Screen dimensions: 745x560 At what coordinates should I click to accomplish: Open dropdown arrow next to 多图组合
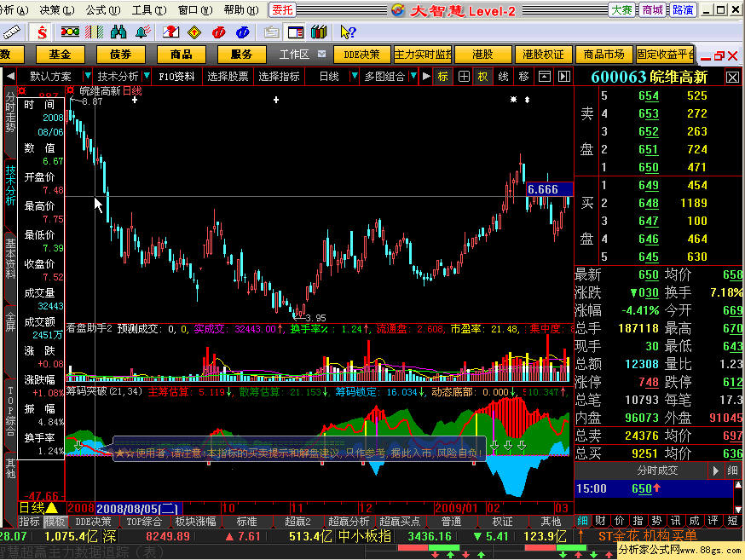pyautogui.click(x=413, y=76)
